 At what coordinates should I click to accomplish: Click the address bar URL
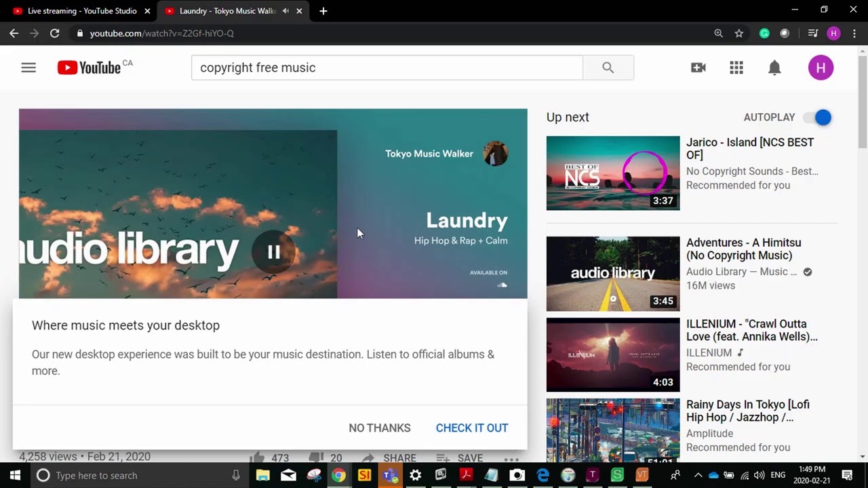click(x=161, y=33)
